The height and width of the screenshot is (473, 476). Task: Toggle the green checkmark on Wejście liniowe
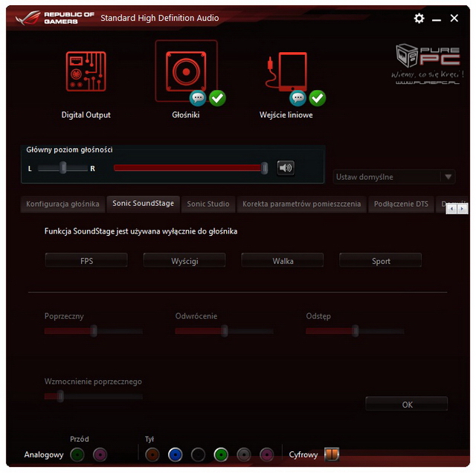click(x=318, y=97)
